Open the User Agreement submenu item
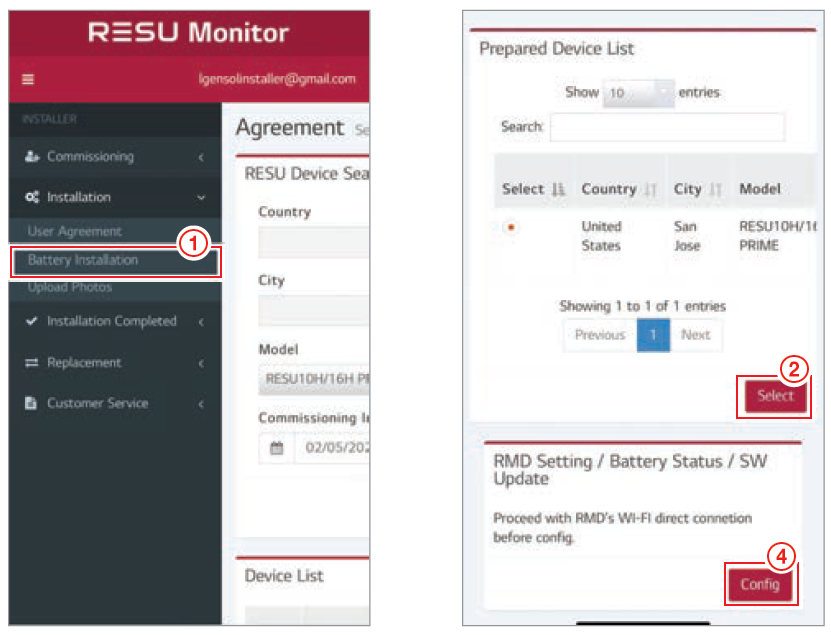The width and height of the screenshot is (831, 635). (74, 232)
